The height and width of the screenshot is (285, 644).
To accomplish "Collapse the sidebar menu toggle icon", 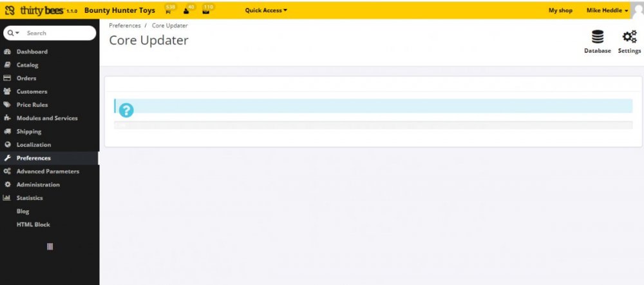I will click(50, 246).
